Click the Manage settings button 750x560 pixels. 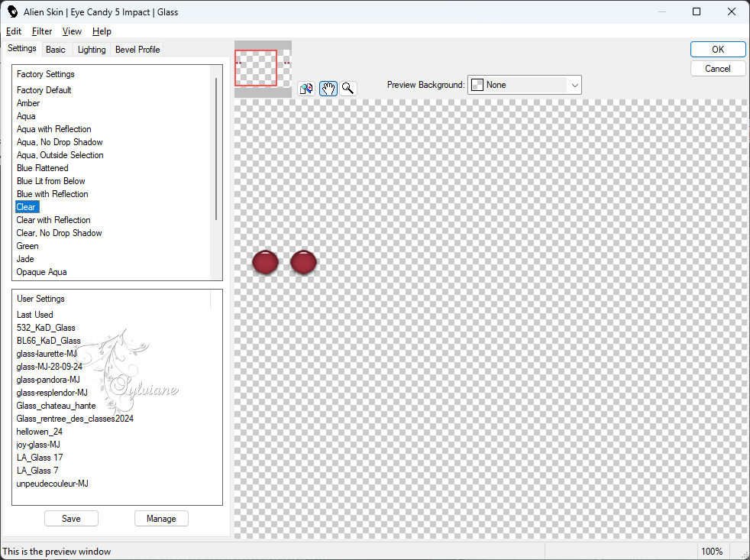161,518
